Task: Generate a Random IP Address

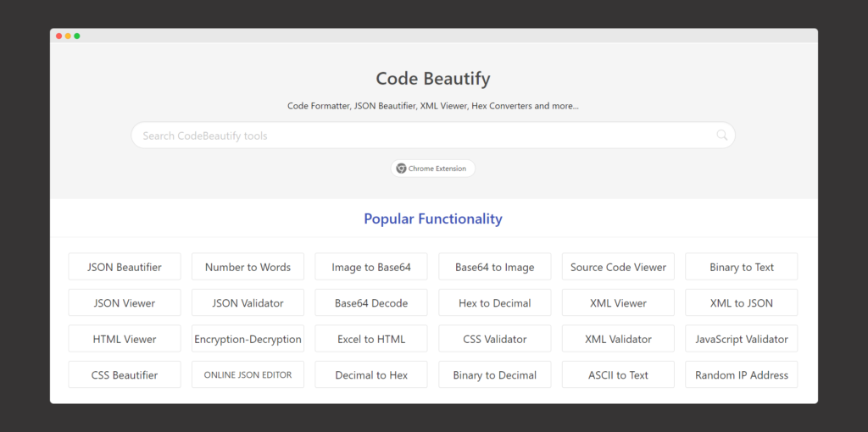Action: coord(741,375)
